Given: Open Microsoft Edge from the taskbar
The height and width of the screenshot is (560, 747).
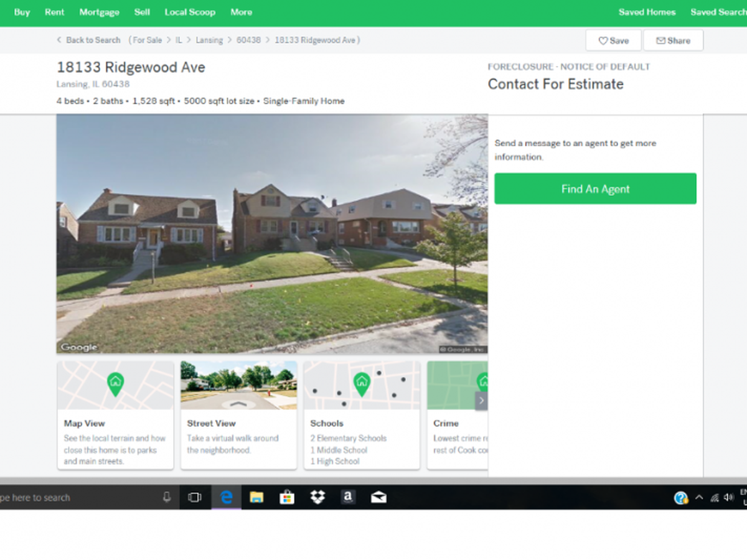Looking at the screenshot, I should coord(226,497).
